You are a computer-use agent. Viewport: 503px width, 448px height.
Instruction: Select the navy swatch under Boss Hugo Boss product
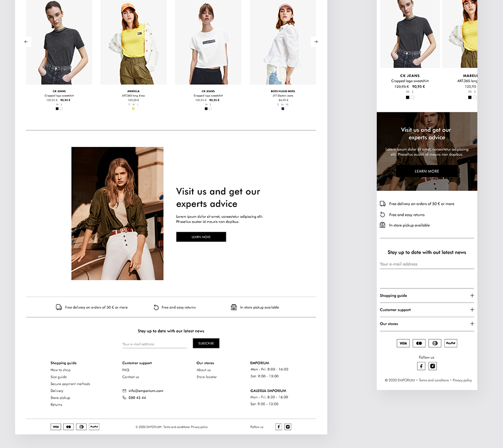coord(283,109)
